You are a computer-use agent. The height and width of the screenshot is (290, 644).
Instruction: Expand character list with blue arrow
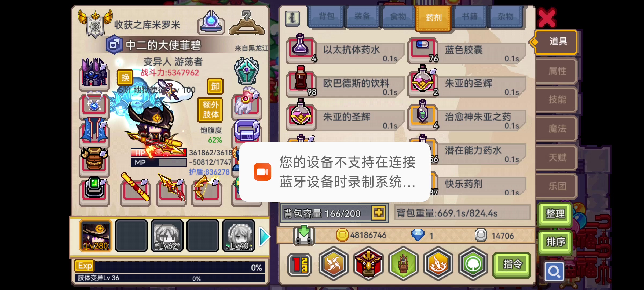click(x=264, y=236)
